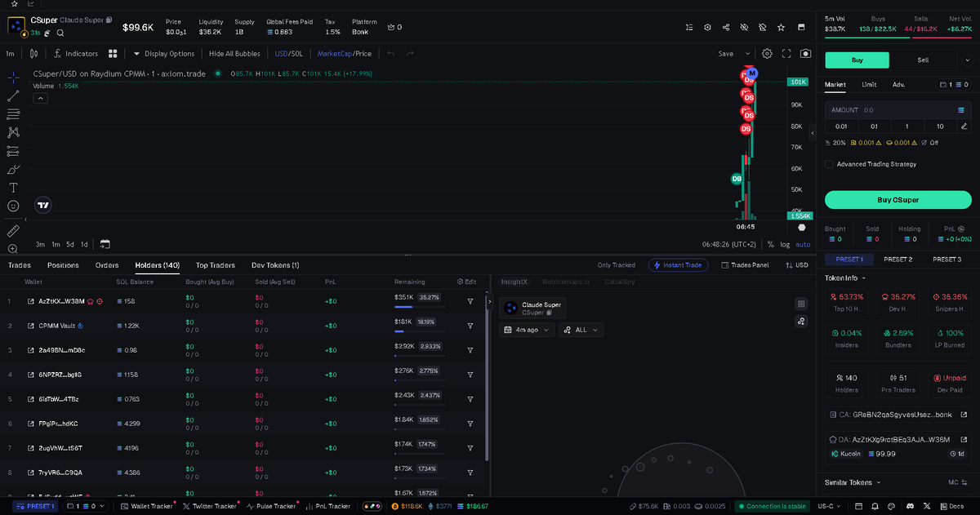Open the emoji icons tool
Viewport: 980px width, 515px height.
coord(13,206)
